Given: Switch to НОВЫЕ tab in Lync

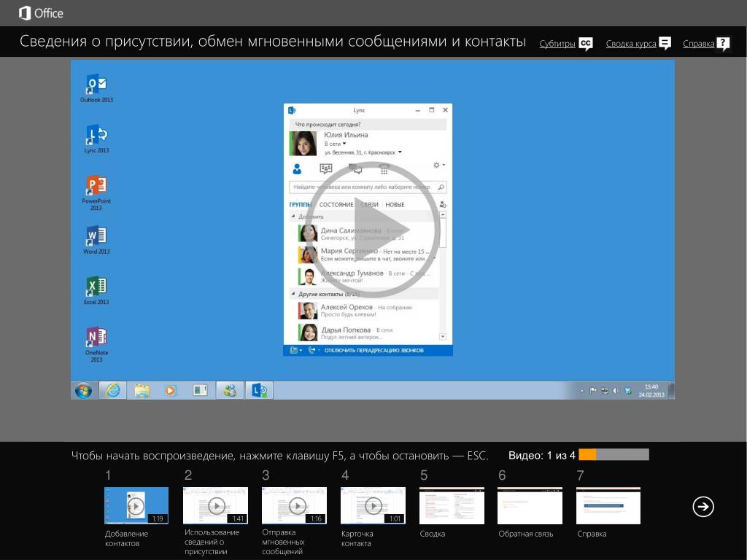Looking at the screenshot, I should click(x=395, y=205).
